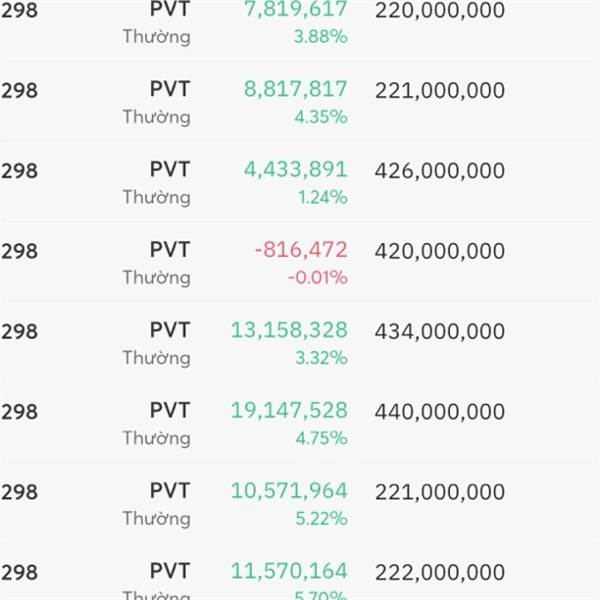Click the 434,000,000 amount
This screenshot has height=600, width=600.
(439, 331)
